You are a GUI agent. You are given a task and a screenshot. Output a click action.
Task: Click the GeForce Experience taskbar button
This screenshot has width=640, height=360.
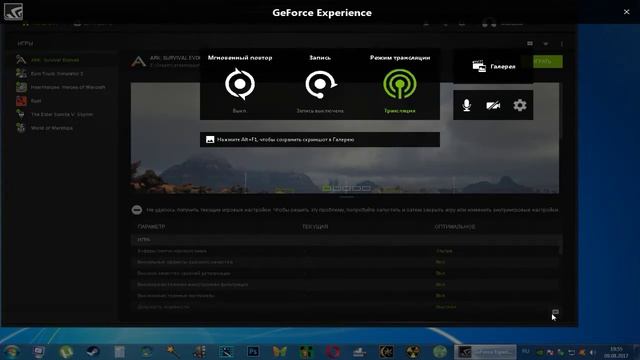click(x=484, y=351)
